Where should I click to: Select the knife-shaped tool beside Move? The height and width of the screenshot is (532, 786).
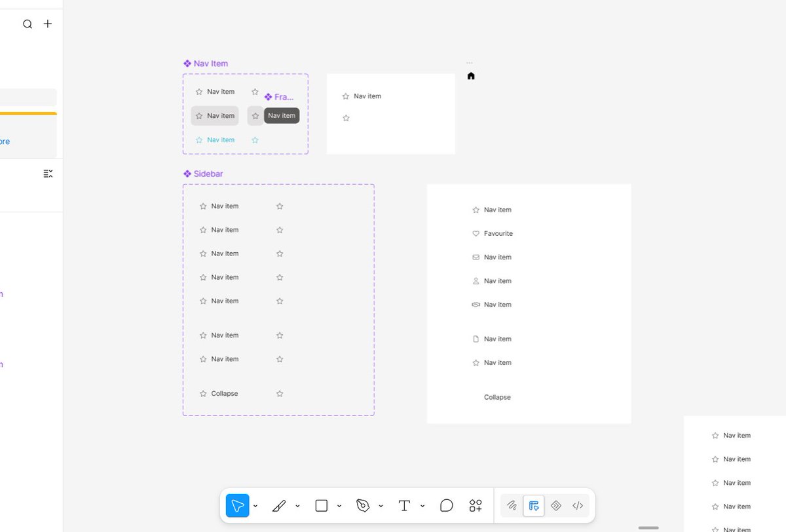[279, 506]
